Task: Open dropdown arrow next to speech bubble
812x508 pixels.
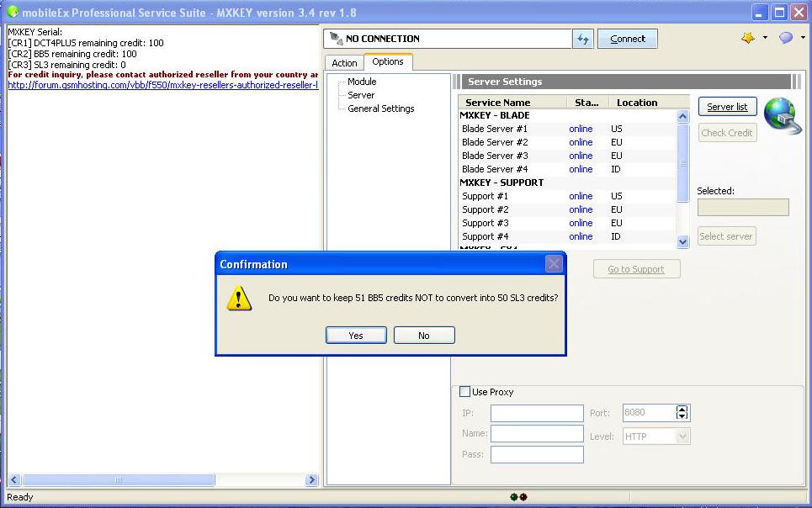Action: (803, 38)
